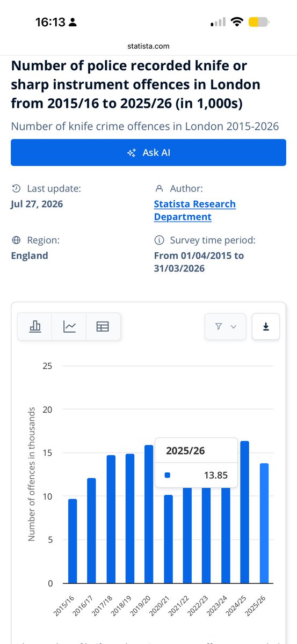The image size is (297, 644).
Task: Click the chart title heading
Action: pos(135,84)
